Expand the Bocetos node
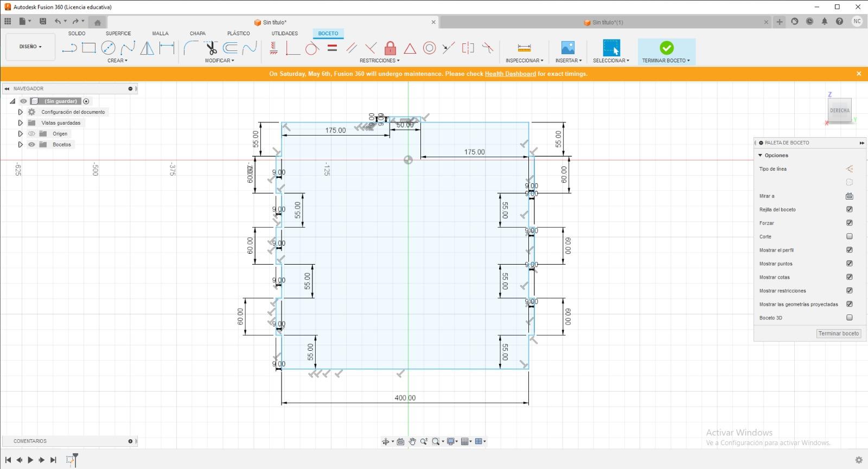The height and width of the screenshot is (469, 868). (20, 145)
